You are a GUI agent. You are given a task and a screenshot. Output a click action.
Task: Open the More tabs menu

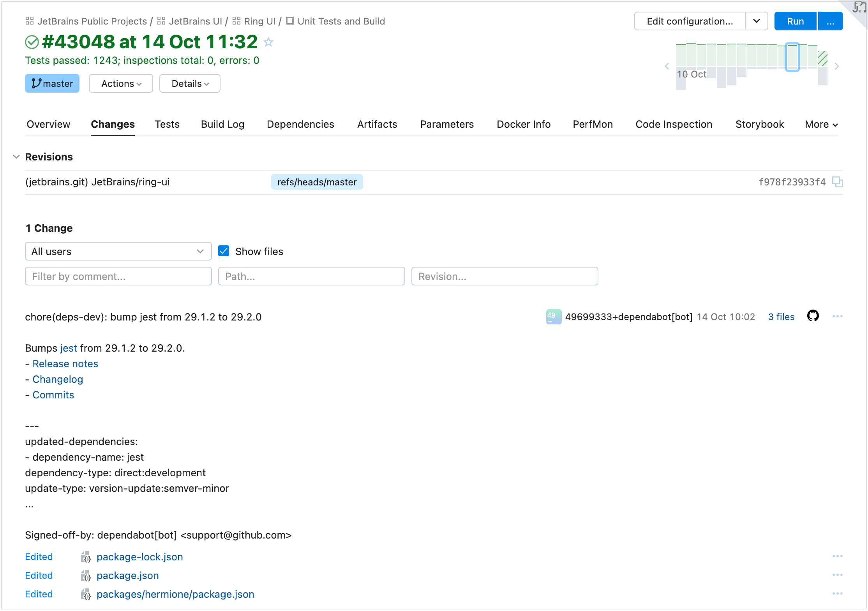pos(821,124)
